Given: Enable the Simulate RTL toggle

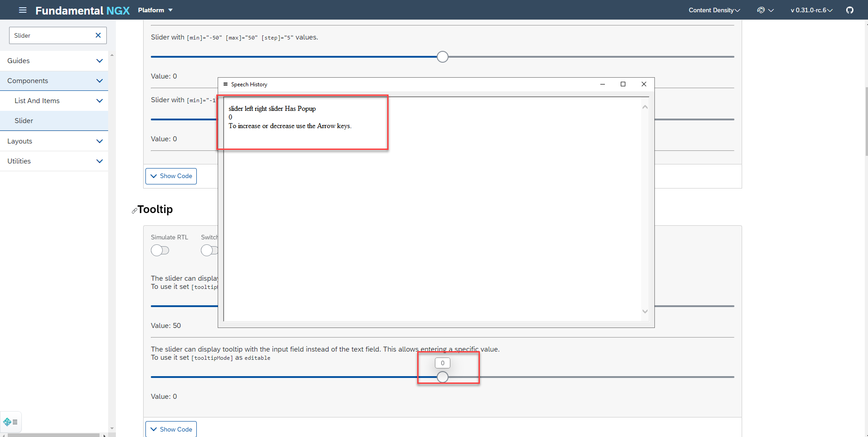Looking at the screenshot, I should pyautogui.click(x=160, y=250).
